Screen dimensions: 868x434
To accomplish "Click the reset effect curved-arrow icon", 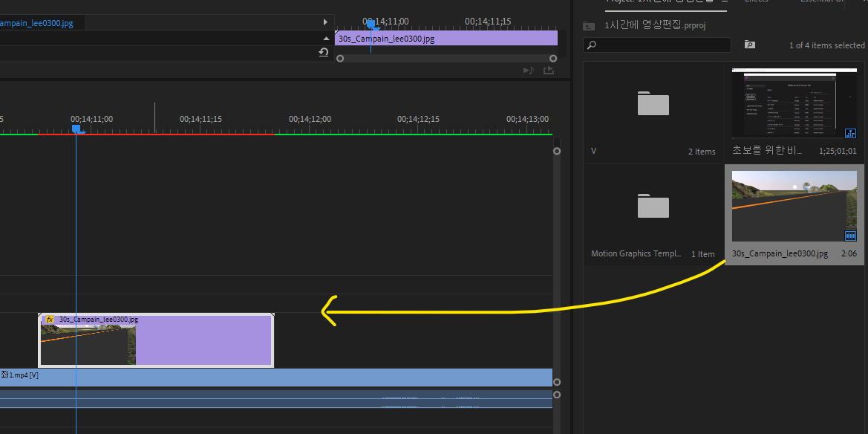I will click(324, 52).
